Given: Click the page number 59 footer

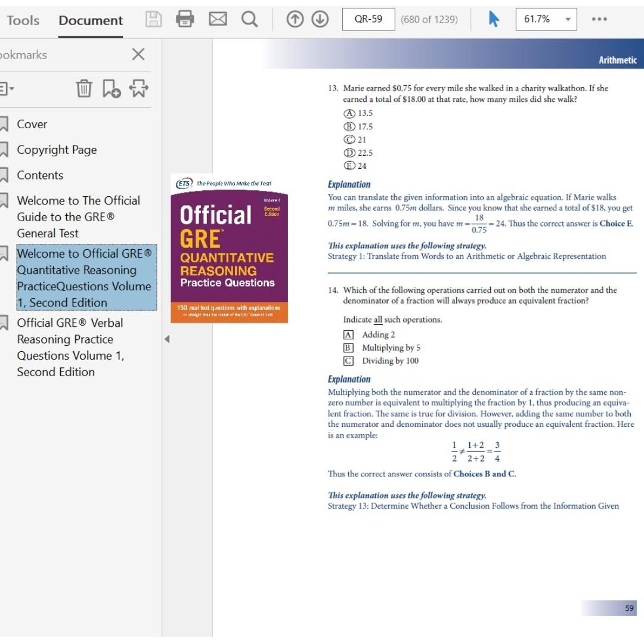Looking at the screenshot, I should [x=629, y=608].
